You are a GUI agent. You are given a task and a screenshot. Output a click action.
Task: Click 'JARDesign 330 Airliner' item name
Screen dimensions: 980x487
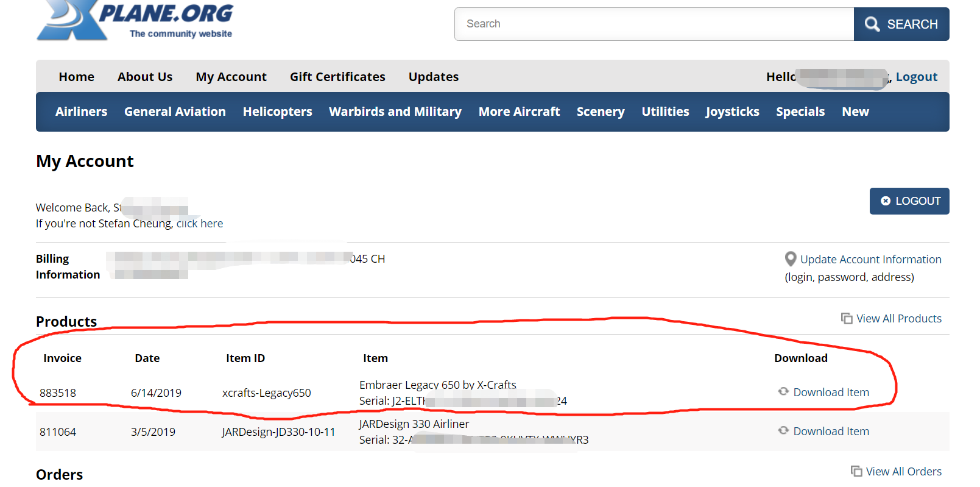(414, 424)
